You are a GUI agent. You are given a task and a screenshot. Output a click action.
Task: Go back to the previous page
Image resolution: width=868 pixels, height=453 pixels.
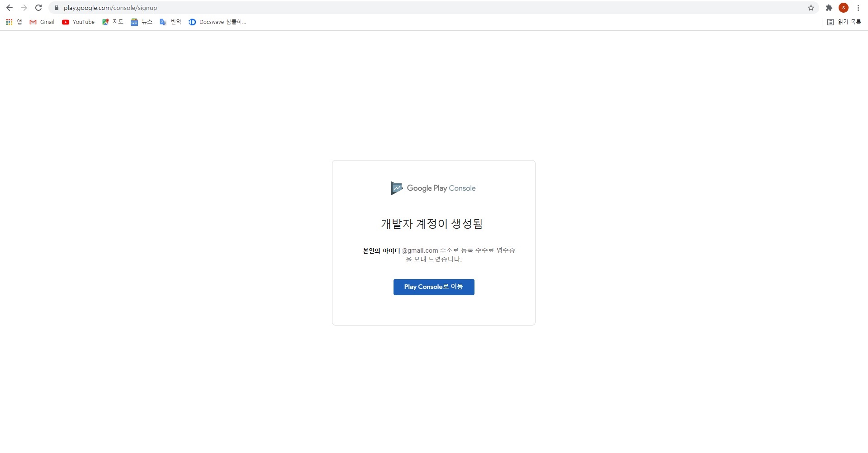(9, 8)
